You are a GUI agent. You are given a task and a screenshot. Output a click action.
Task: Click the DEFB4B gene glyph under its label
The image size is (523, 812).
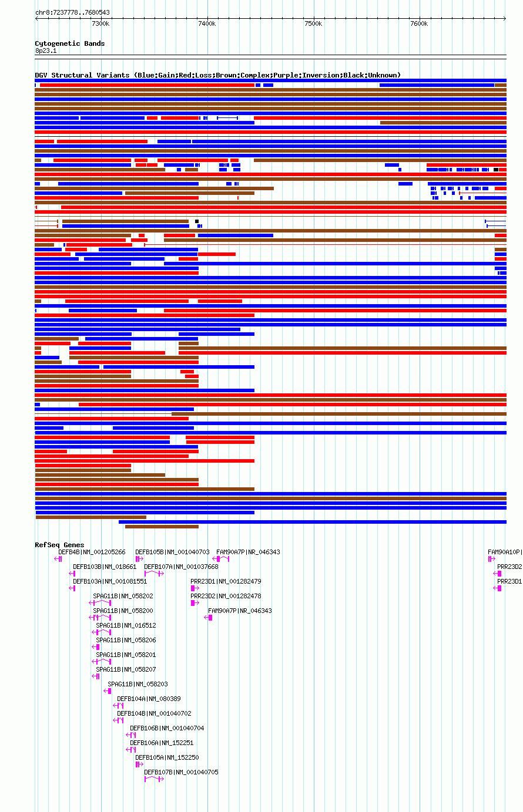[58, 559]
